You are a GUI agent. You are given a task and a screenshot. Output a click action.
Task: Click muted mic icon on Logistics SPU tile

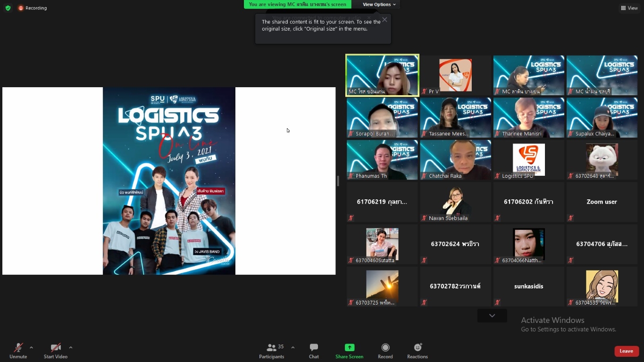[498, 176]
